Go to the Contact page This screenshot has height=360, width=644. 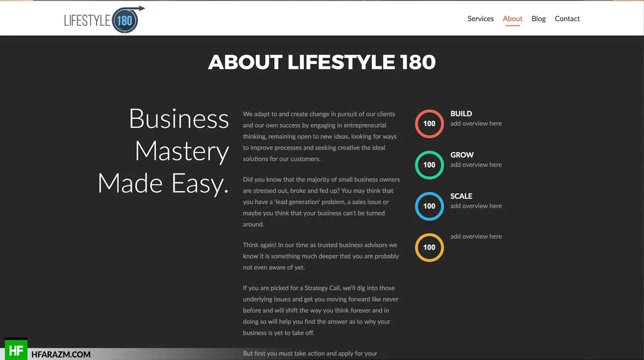(x=567, y=19)
